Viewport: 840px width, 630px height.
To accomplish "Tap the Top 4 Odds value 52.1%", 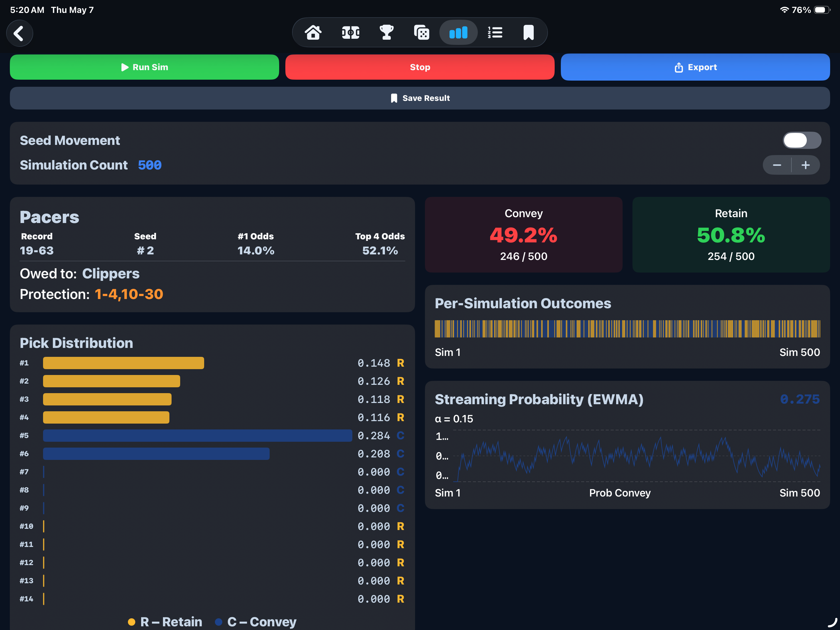I will 380,251.
